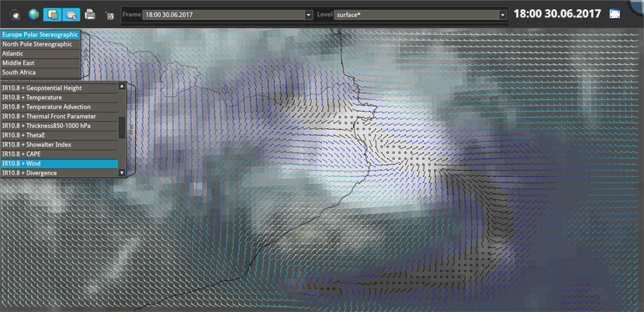Choose North Pole Stereographic region
The height and width of the screenshot is (312, 644).
click(40, 44)
